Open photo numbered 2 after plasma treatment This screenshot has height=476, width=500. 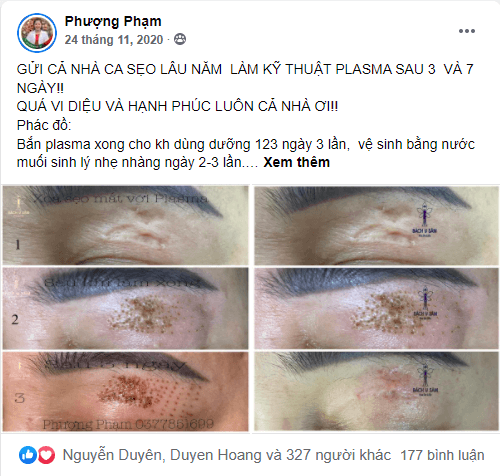[x=125, y=308]
